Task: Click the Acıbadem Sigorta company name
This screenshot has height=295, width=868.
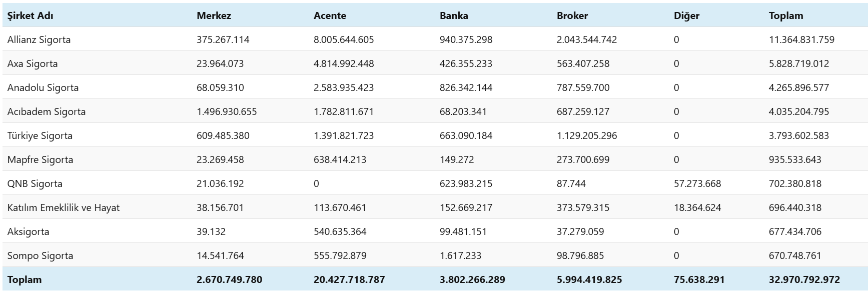Action: 47,111
